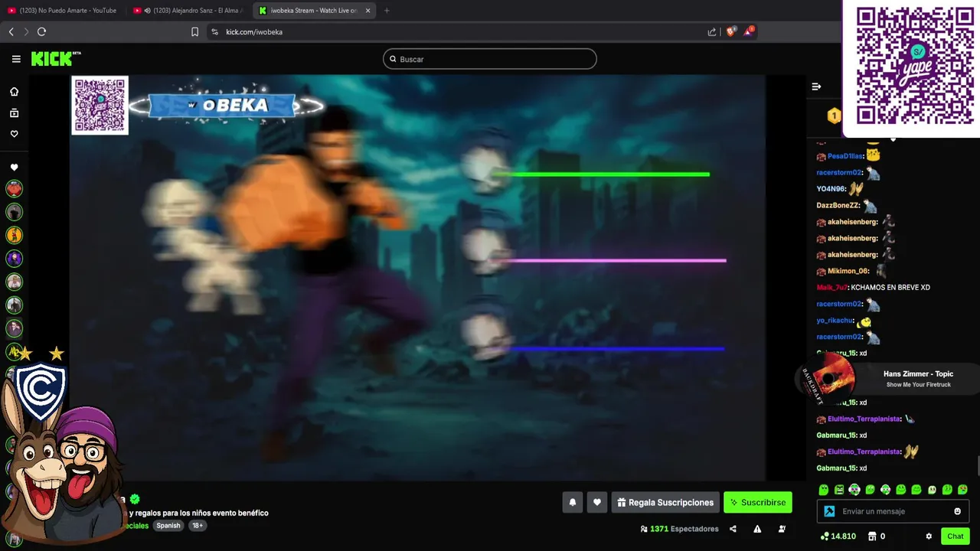Open the chat identity badge icon
Viewport: 980px width, 551px height.
point(829,511)
